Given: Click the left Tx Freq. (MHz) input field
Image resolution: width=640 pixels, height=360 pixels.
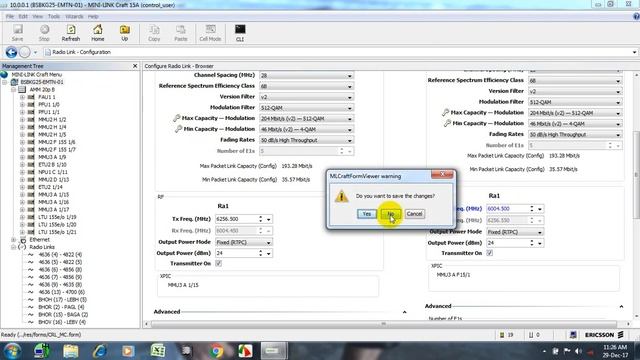Looking at the screenshot, I should (x=237, y=219).
